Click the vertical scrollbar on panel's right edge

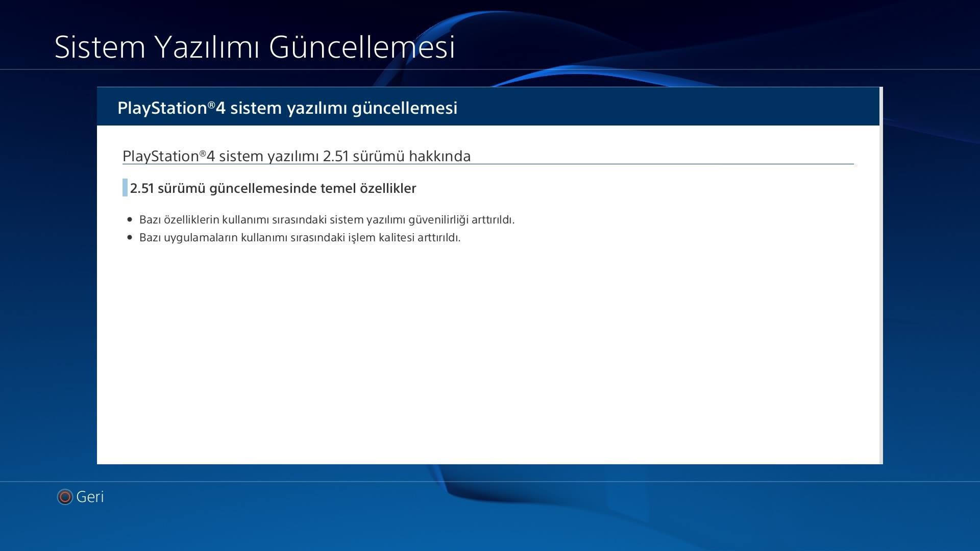[881, 275]
